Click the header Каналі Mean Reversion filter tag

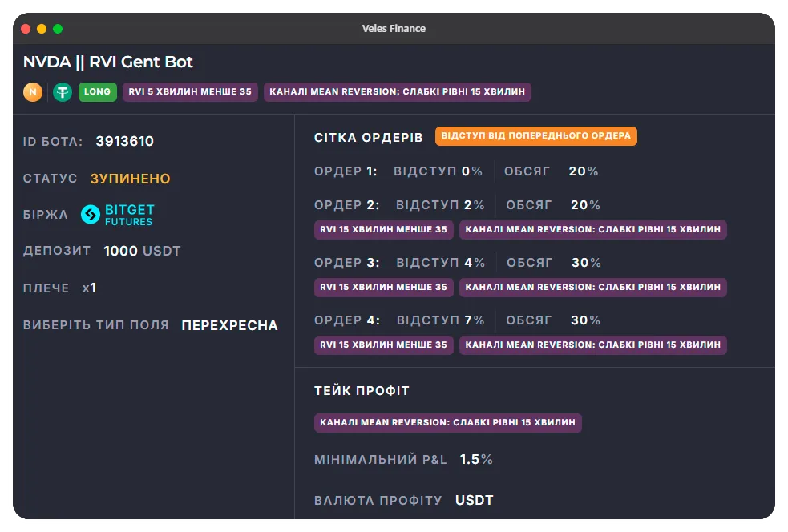[397, 92]
